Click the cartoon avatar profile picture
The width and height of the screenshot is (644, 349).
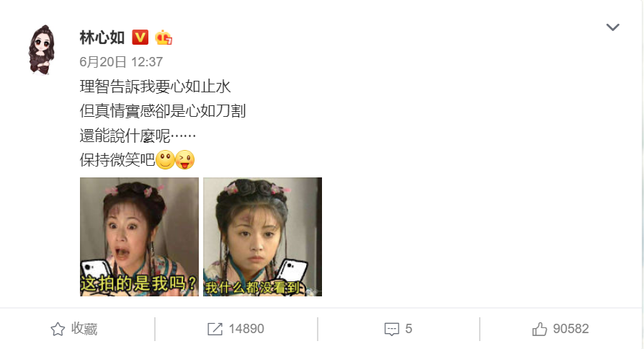tap(41, 50)
